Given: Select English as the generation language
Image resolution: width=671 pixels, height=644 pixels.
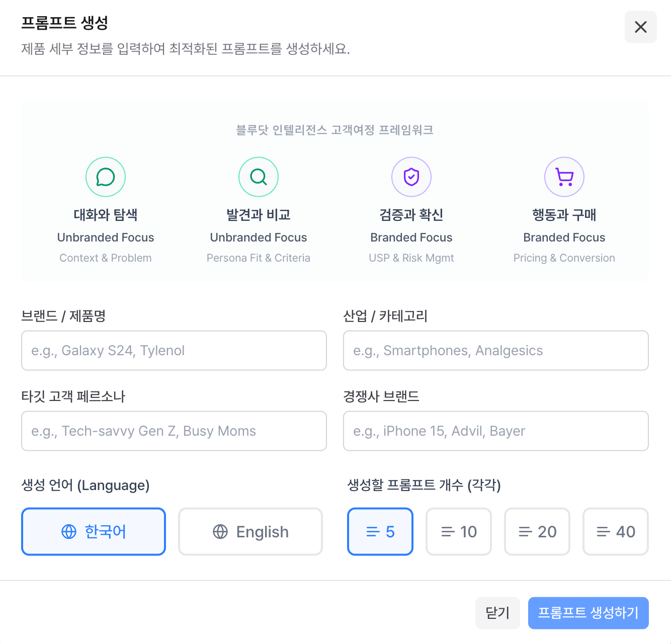Looking at the screenshot, I should point(250,531).
